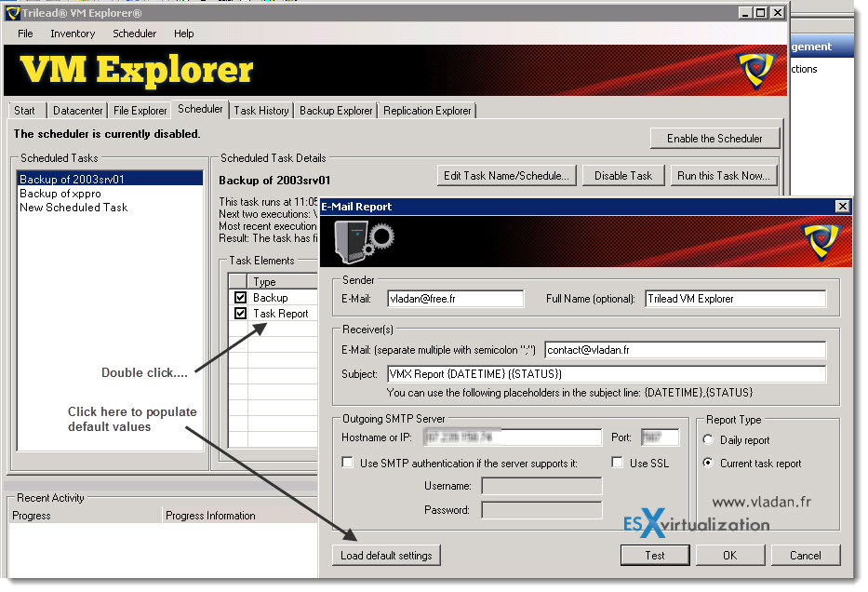868x592 pixels.
Task: Click Edit Task Name/Schedule button
Action: pyautogui.click(x=506, y=176)
